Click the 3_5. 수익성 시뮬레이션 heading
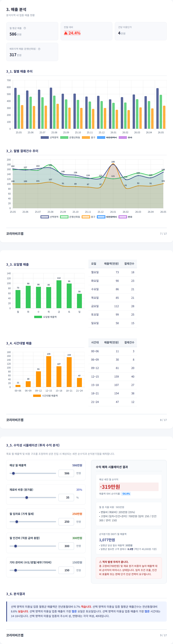This screenshot has height=644, width=173. [x=33, y=445]
